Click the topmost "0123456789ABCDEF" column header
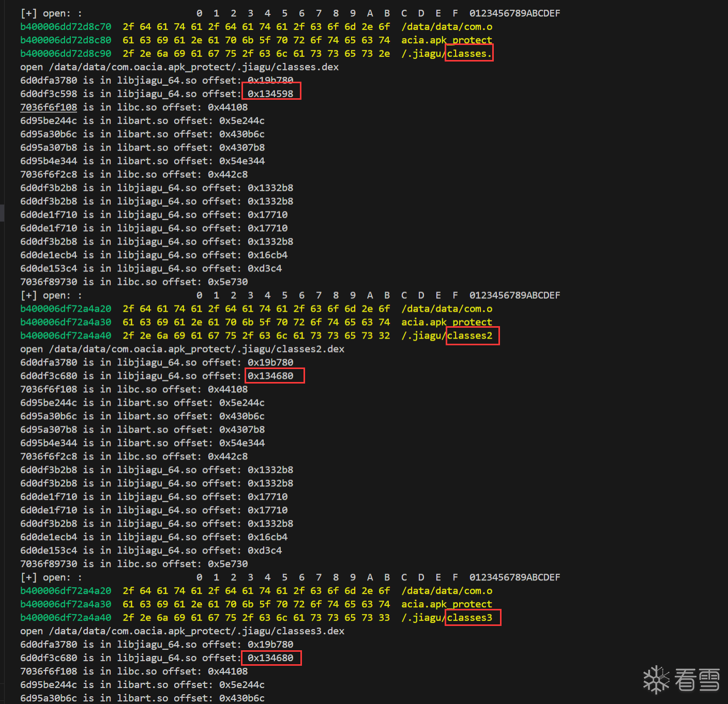The width and height of the screenshot is (728, 704). (x=514, y=13)
